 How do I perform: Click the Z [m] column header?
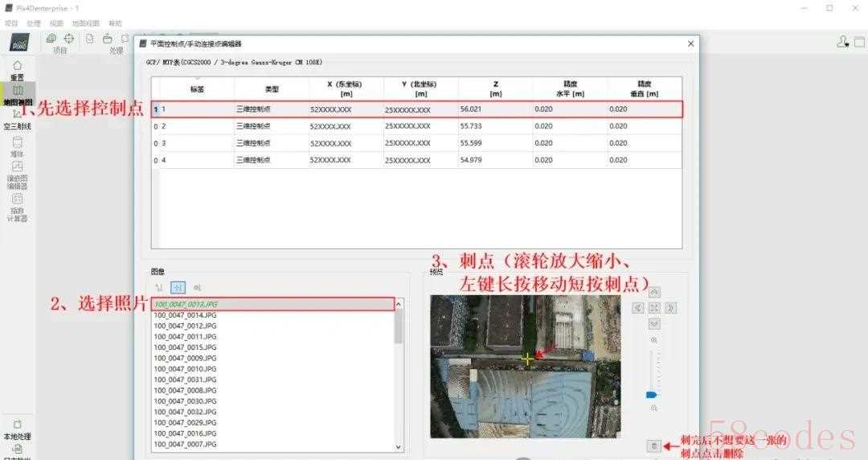click(495, 88)
